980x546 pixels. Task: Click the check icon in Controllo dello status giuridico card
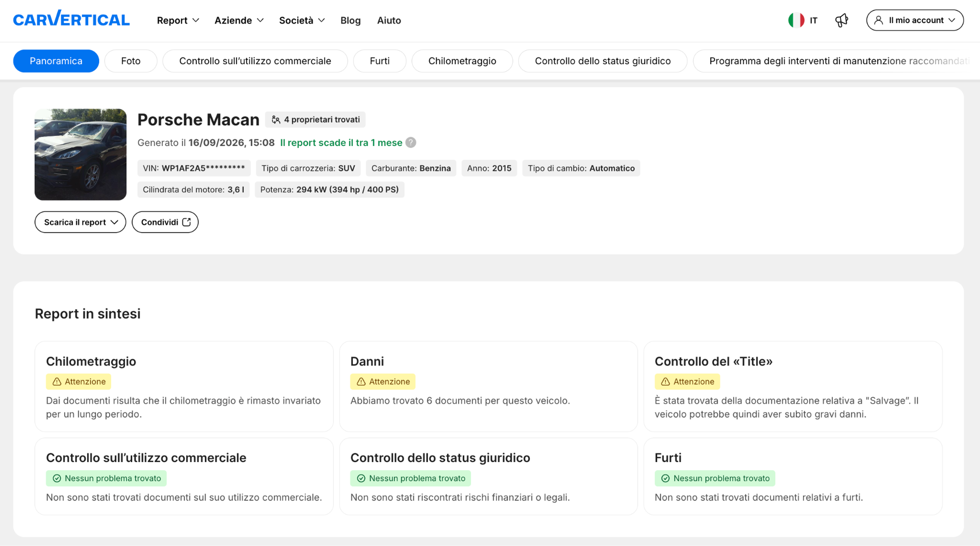[x=361, y=478]
